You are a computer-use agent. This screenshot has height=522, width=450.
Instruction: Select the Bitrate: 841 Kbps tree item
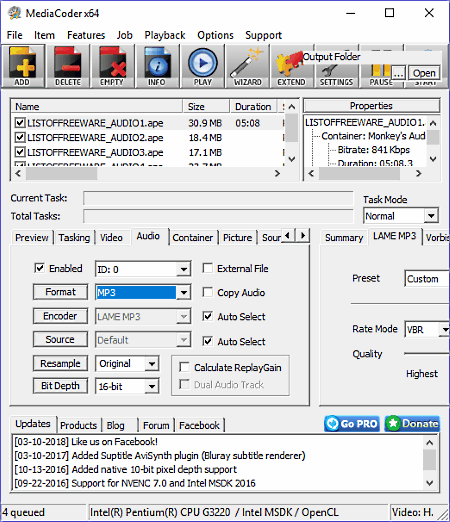point(373,150)
